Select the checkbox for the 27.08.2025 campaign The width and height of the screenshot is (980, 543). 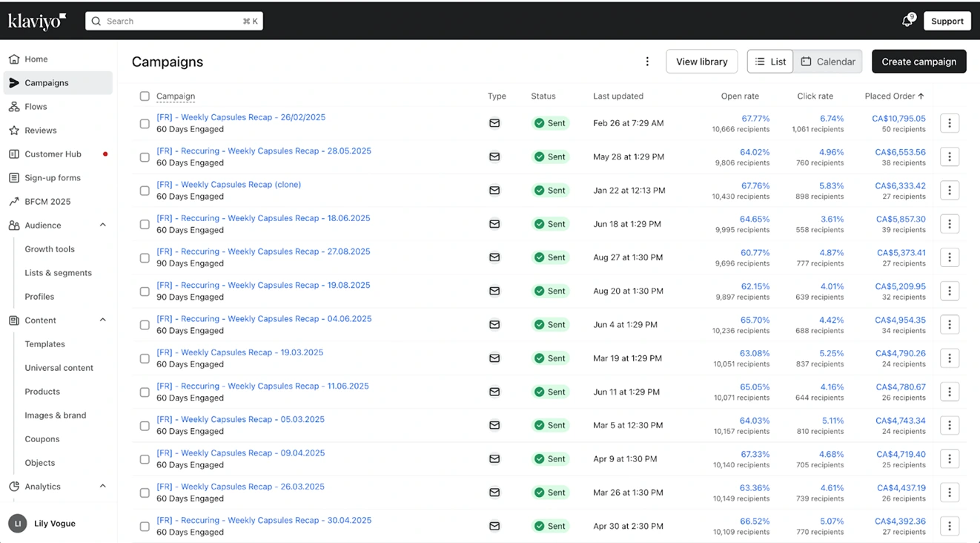click(x=145, y=258)
